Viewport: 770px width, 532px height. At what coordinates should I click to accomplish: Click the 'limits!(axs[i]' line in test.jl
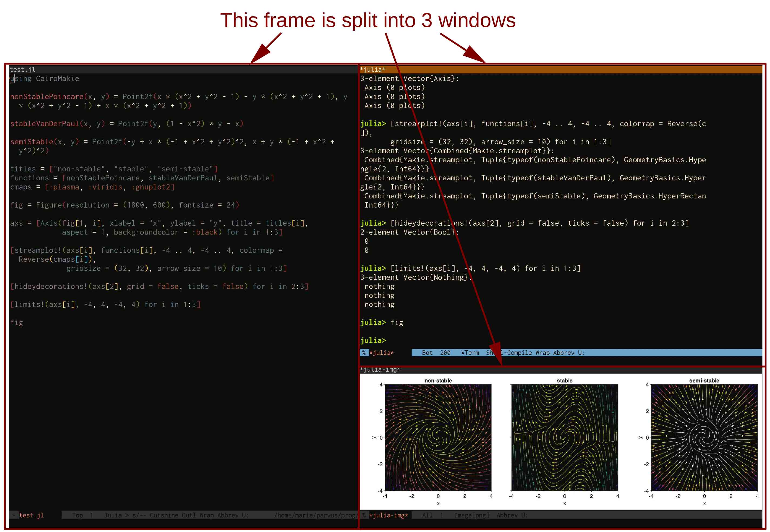105,304
